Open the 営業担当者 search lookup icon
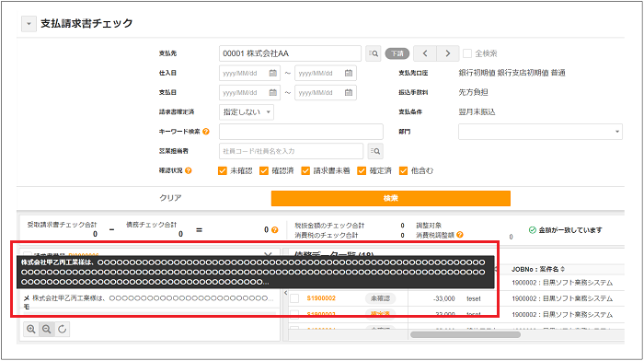This screenshot has width=644, height=361. click(375, 151)
